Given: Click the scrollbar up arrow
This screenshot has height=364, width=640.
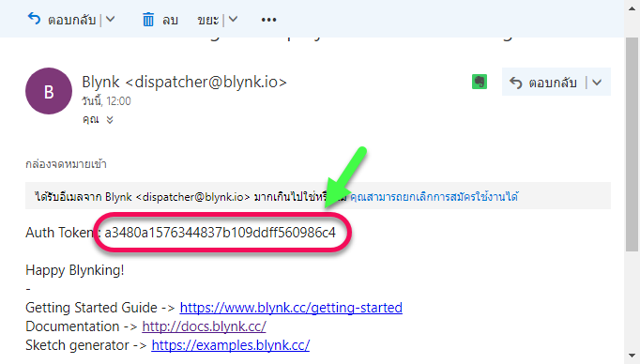Looking at the screenshot, I should tap(632, 8).
